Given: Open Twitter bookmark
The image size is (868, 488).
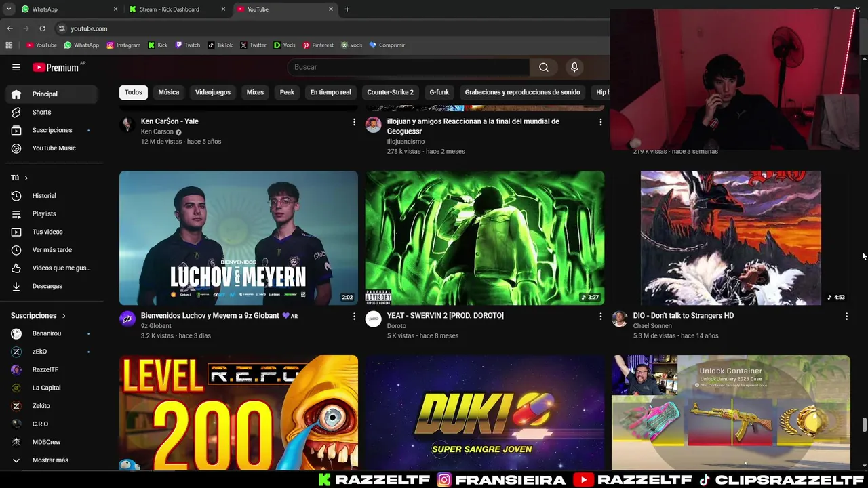Looking at the screenshot, I should coord(253,45).
